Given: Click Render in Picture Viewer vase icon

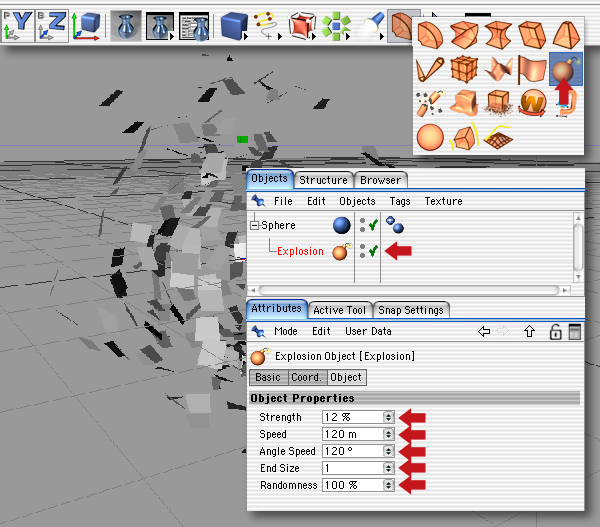Looking at the screenshot, I should pyautogui.click(x=159, y=26).
